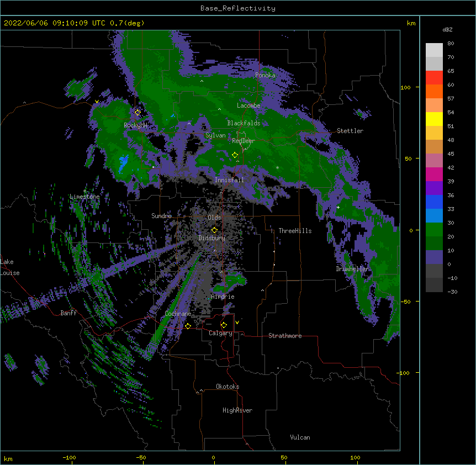Pick the orange swatch between 60 and 57 dBZ
The width and height of the screenshot is (476, 465).
pyautogui.click(x=434, y=91)
